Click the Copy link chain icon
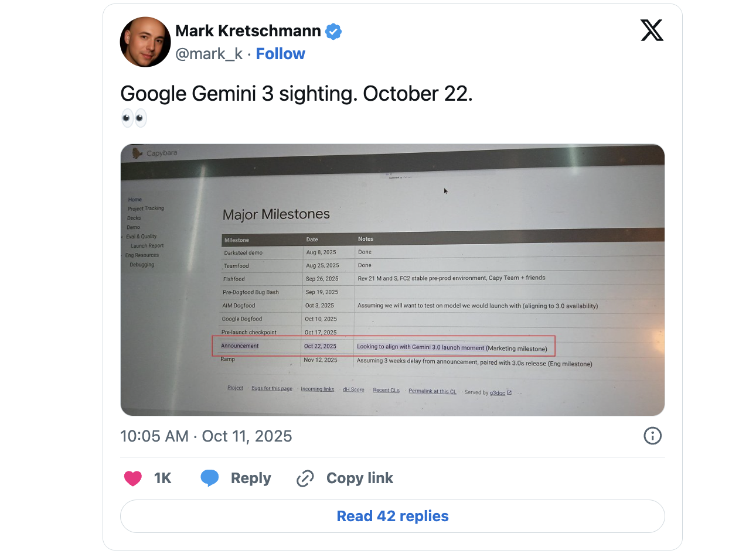Image resolution: width=756 pixels, height=554 pixels. pyautogui.click(x=305, y=478)
